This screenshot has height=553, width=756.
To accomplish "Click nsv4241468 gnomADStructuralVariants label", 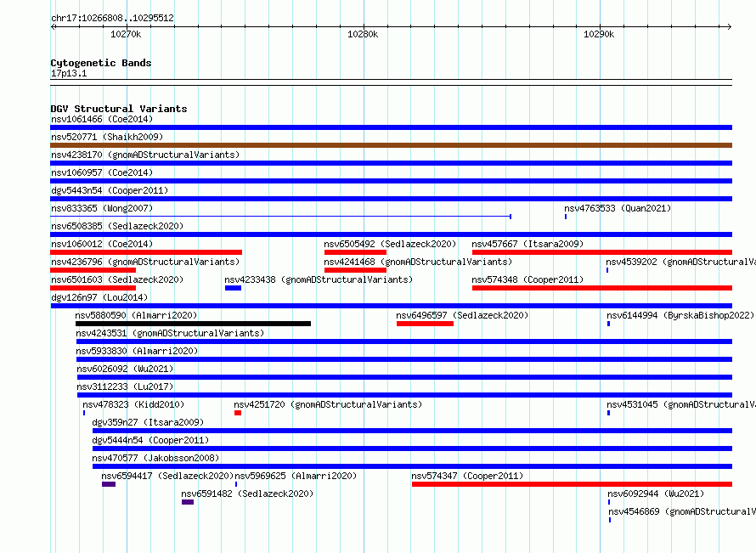I will pyautogui.click(x=418, y=262).
